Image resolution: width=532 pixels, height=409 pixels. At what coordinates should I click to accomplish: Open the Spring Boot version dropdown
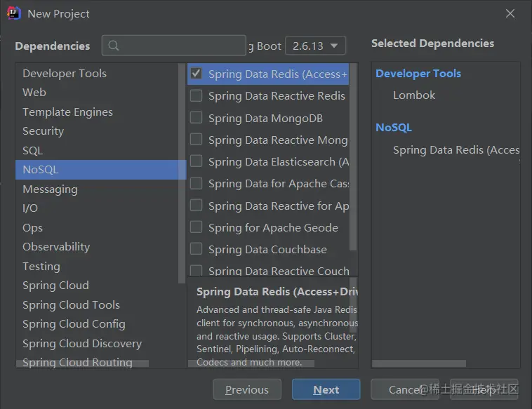click(315, 46)
